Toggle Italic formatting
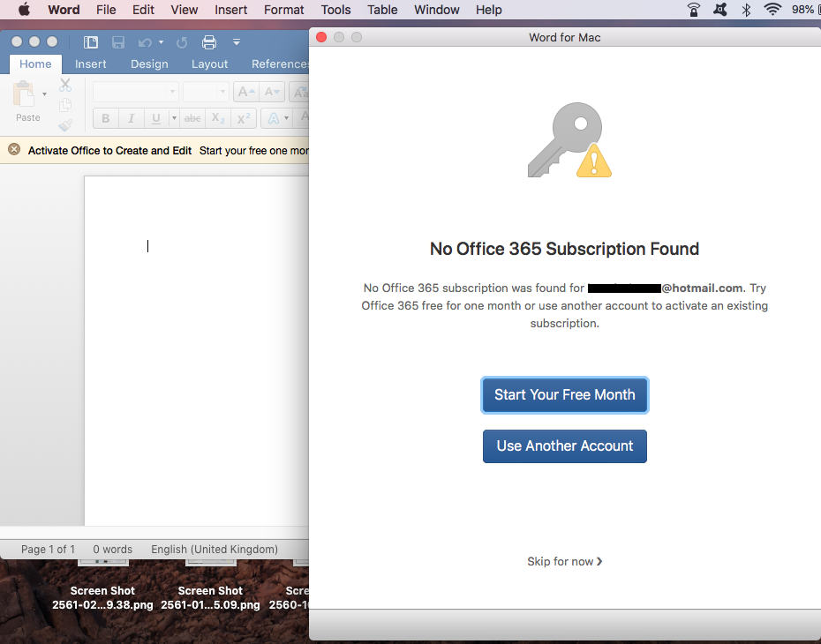The width and height of the screenshot is (821, 644). [x=132, y=118]
